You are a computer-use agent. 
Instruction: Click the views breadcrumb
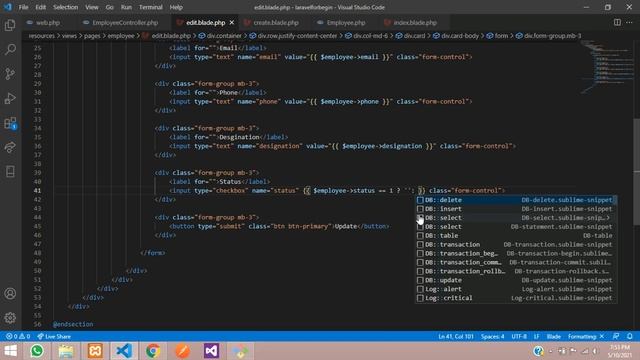(69, 36)
